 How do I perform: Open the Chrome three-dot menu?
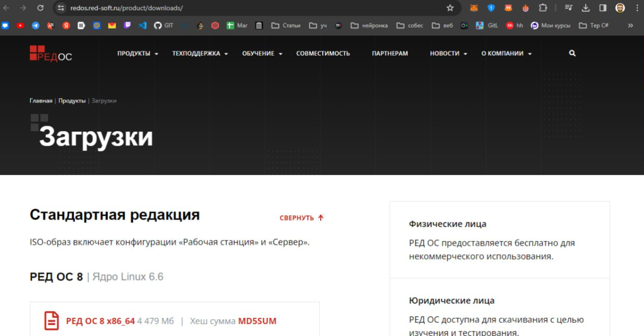pos(637,8)
